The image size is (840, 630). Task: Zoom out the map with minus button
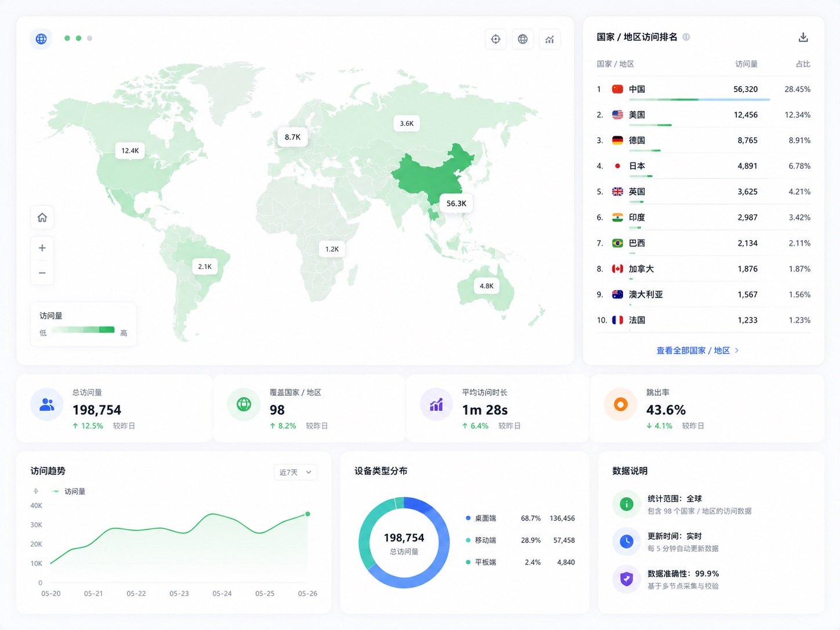(42, 273)
